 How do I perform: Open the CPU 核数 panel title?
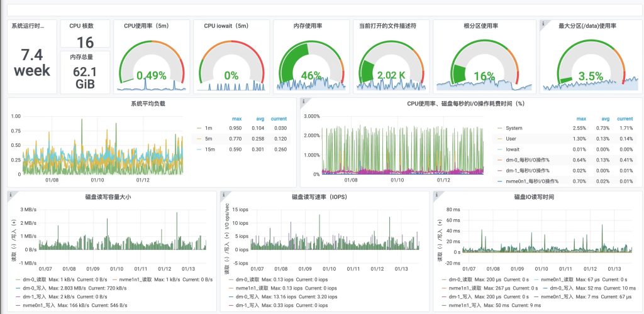(x=85, y=26)
